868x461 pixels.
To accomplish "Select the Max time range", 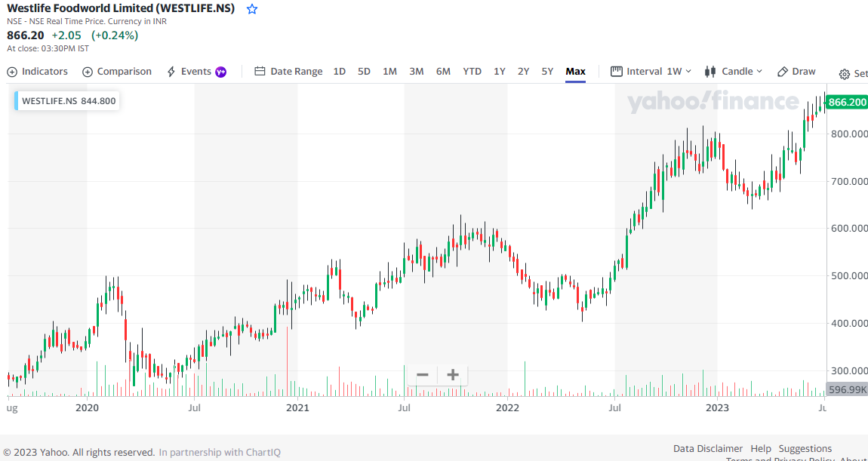I will coord(575,72).
